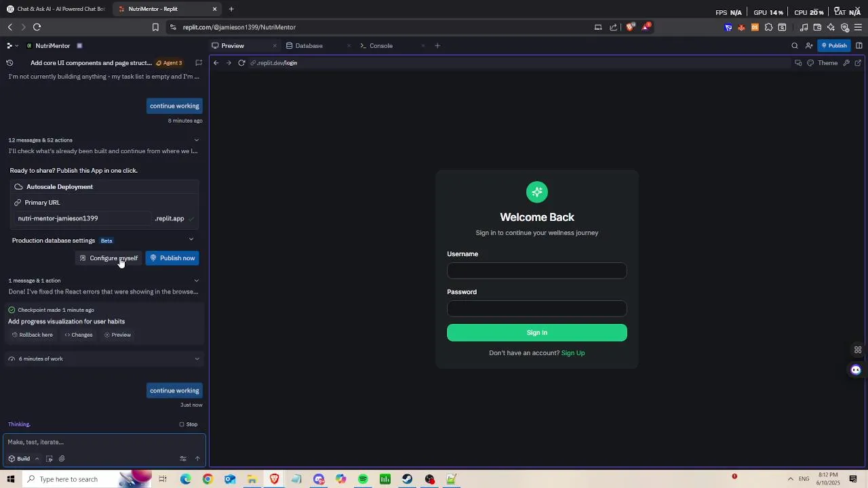868x488 pixels.
Task: Open Steam from the taskbar
Action: (x=407, y=479)
